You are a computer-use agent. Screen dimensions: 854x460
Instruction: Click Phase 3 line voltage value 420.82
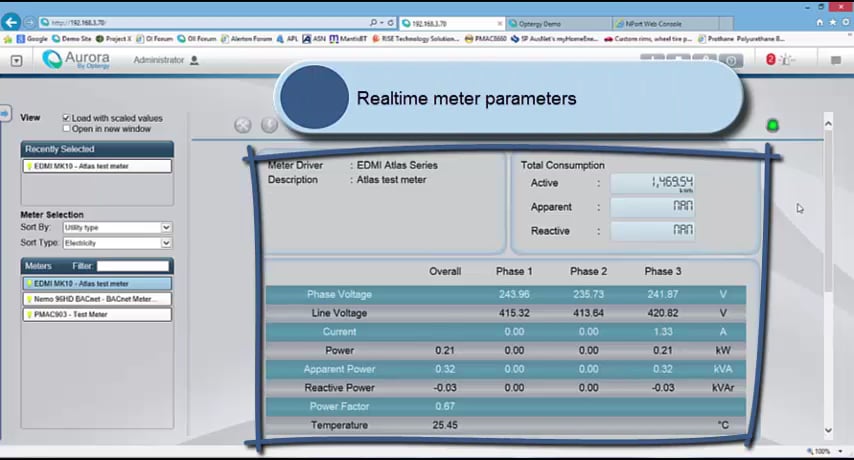point(663,313)
